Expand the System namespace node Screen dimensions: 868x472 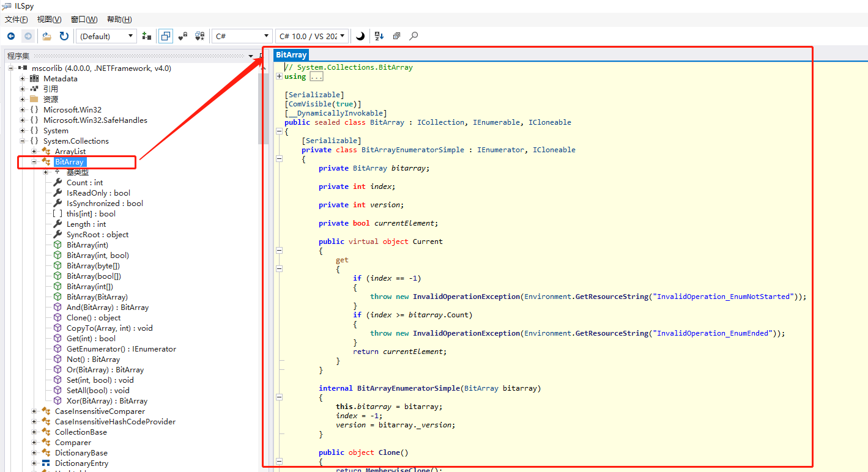click(23, 130)
